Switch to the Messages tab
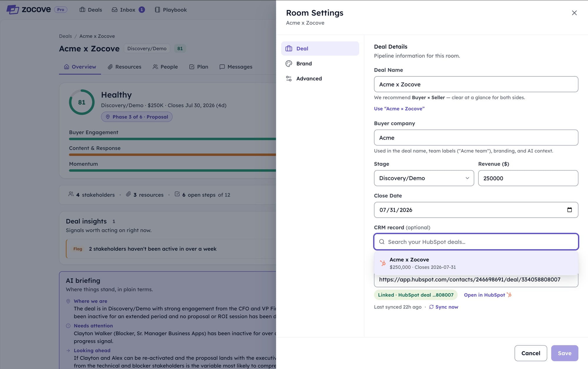Image resolution: width=588 pixels, height=369 pixels. [x=236, y=67]
